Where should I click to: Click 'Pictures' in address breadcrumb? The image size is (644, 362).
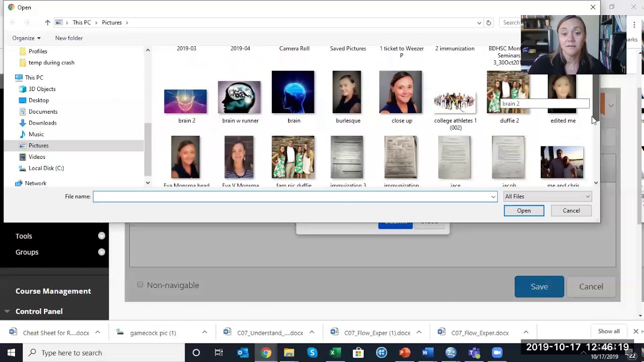coord(112,23)
